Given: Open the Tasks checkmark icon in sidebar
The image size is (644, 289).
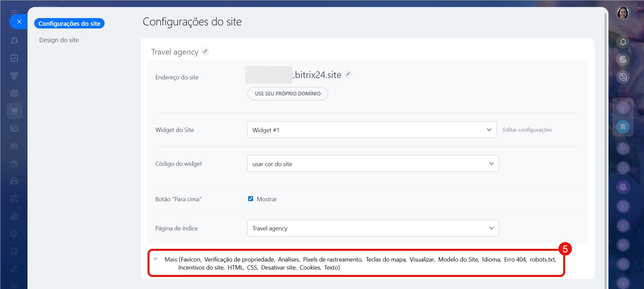Looking at the screenshot, I should point(14,58).
